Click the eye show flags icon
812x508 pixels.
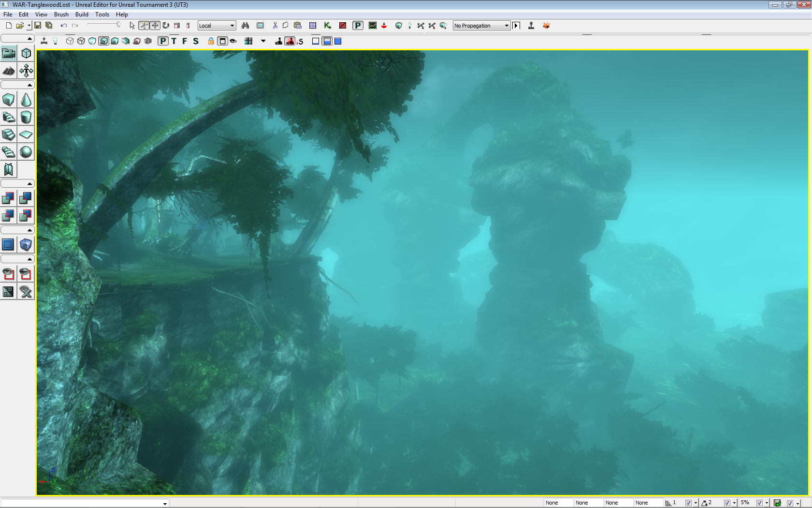(233, 41)
